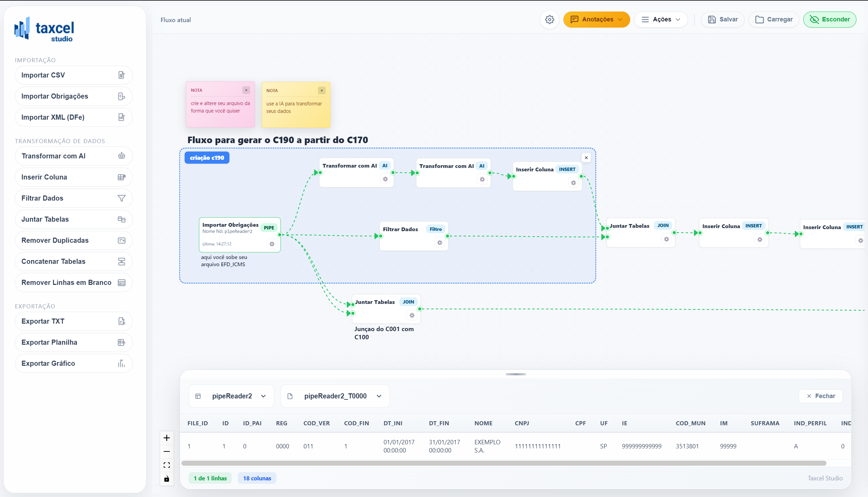Open the flow settings gear icon
Screen dimensions: 868x497
[549, 19]
